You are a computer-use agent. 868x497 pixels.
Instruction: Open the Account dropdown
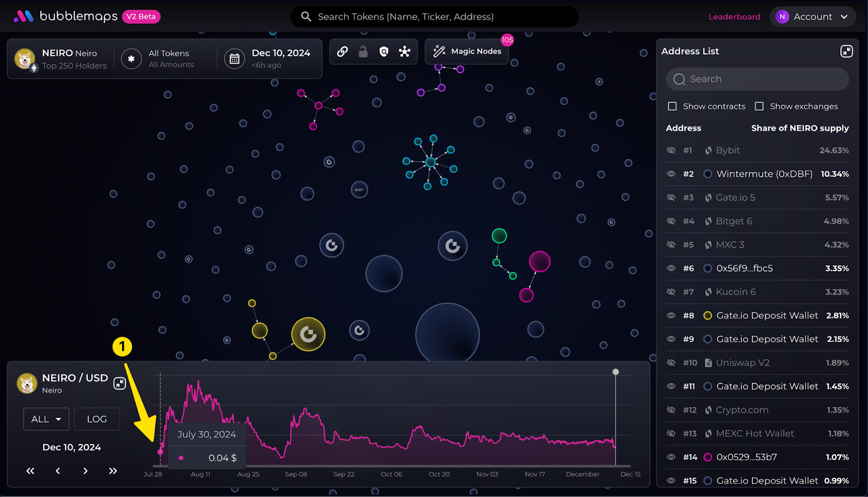coord(813,16)
